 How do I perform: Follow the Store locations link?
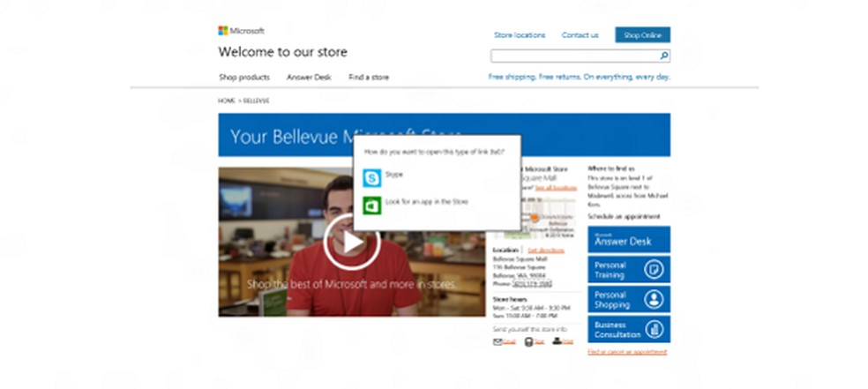point(520,35)
